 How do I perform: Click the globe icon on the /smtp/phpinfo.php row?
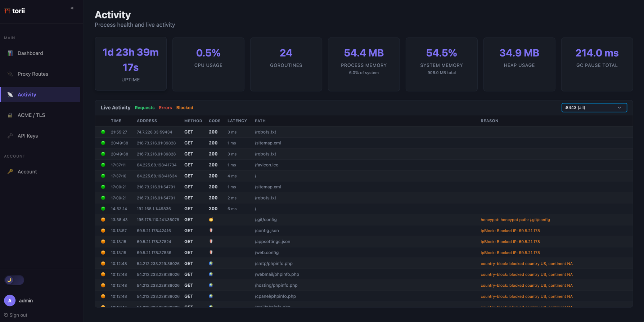click(x=211, y=264)
